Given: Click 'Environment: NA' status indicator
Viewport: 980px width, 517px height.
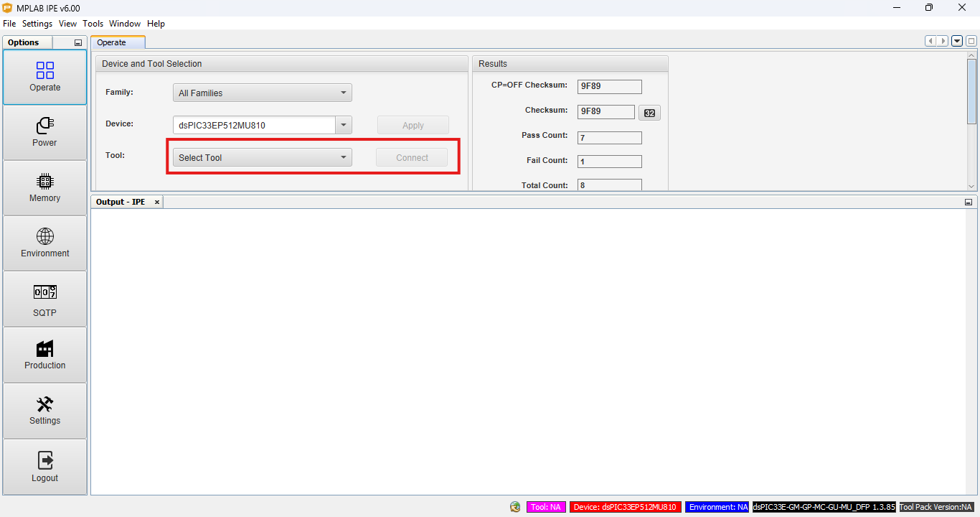Looking at the screenshot, I should (x=717, y=507).
